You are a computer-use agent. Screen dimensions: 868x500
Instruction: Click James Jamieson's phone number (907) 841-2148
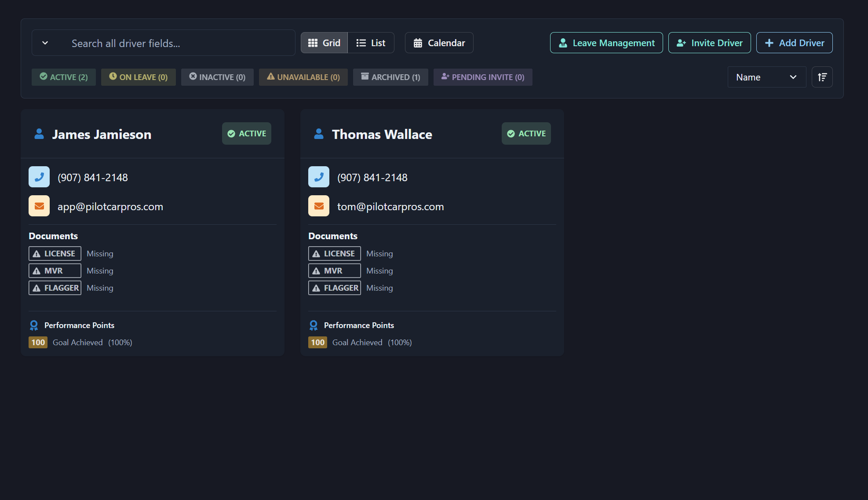coord(93,178)
